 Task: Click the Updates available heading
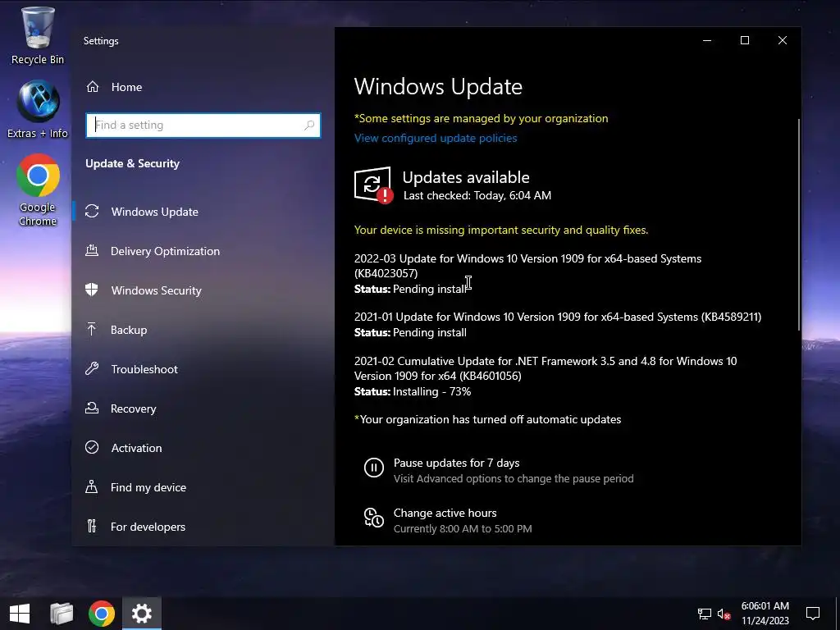coord(466,177)
